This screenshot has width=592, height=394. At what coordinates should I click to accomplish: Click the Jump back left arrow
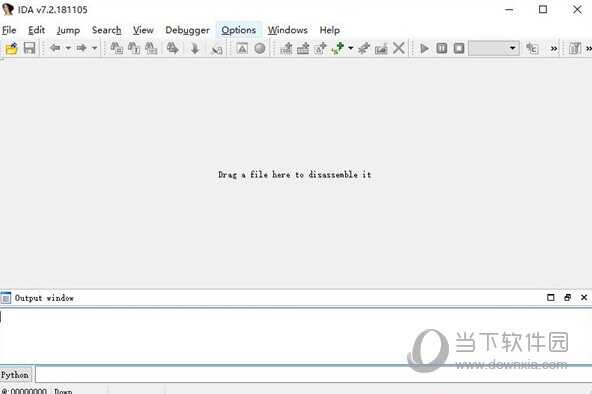click(55, 48)
